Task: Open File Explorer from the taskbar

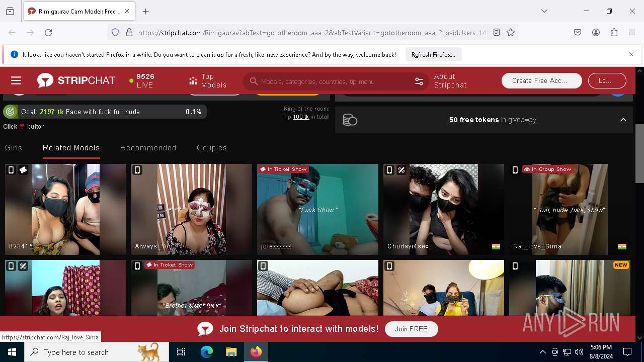Action: (231, 352)
